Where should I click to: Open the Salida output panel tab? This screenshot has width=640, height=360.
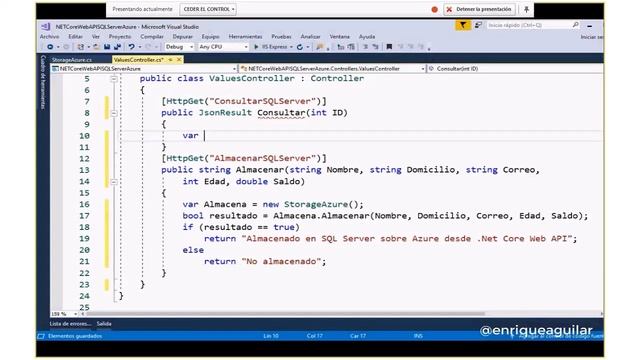(x=104, y=324)
